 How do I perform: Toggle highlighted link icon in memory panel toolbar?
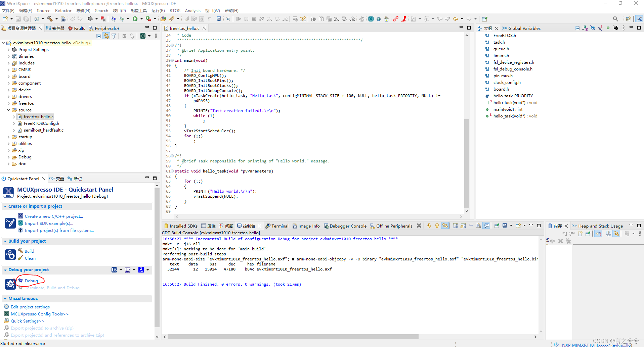coord(598,234)
